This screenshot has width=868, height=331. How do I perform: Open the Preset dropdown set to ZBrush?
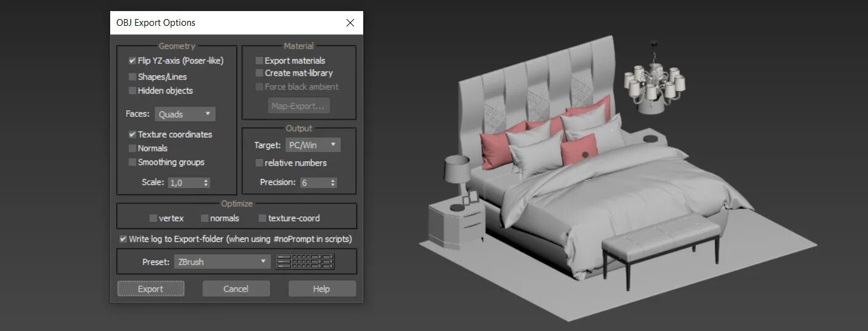(222, 261)
